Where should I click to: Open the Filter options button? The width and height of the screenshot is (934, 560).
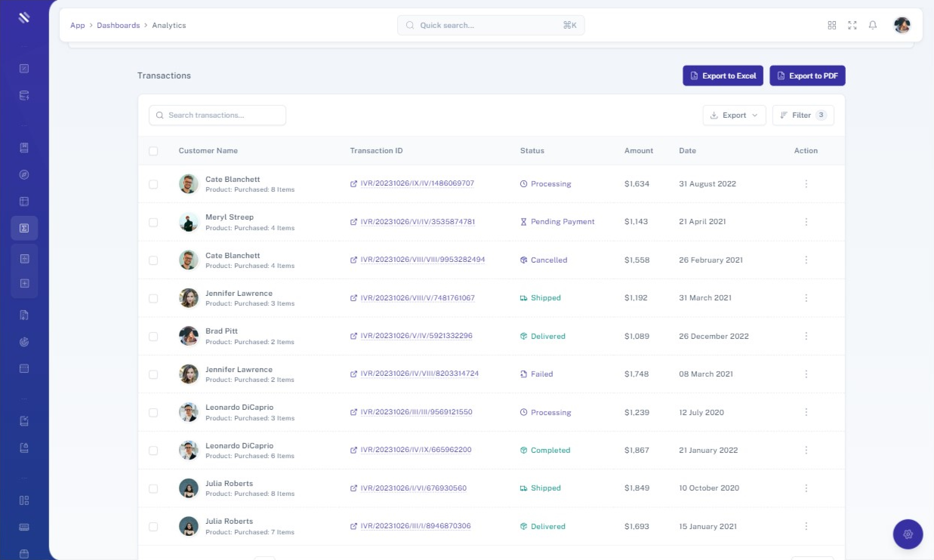(x=803, y=115)
